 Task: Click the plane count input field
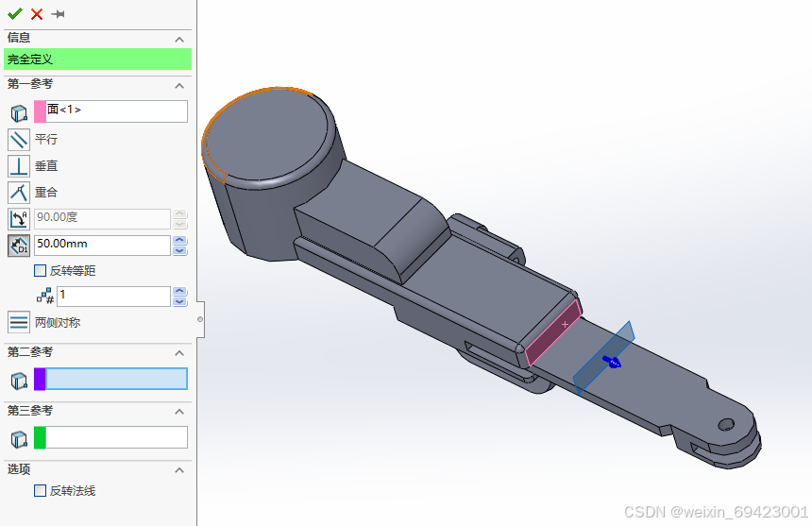(114, 297)
